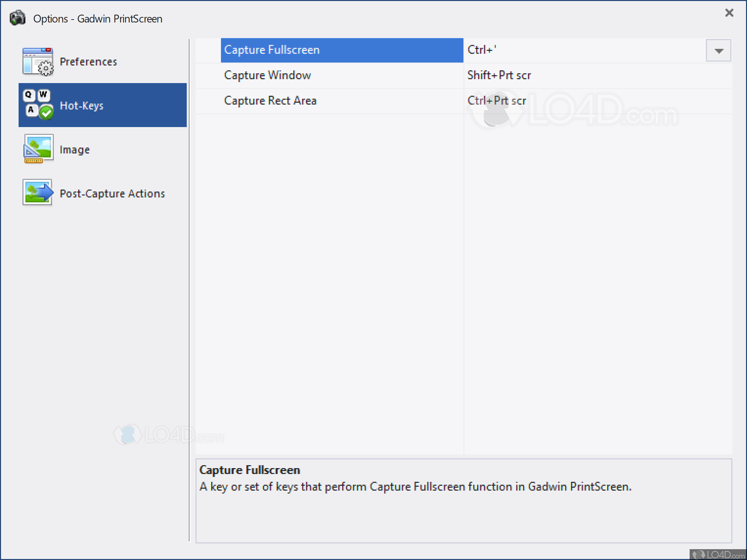This screenshot has height=560, width=747.
Task: Open Post-Capture Actions settings
Action: tap(112, 193)
